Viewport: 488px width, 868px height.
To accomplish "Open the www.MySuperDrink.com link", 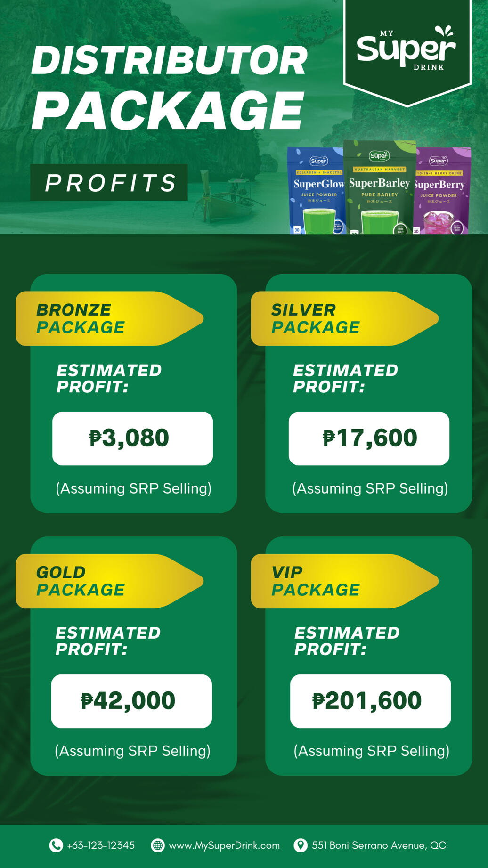I will pyautogui.click(x=224, y=845).
